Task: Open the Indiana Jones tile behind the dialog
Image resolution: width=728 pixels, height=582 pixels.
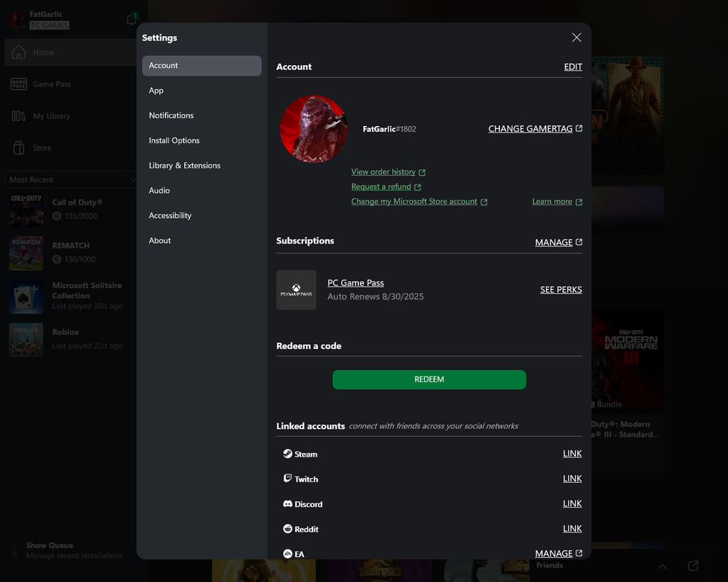Action: [627, 115]
